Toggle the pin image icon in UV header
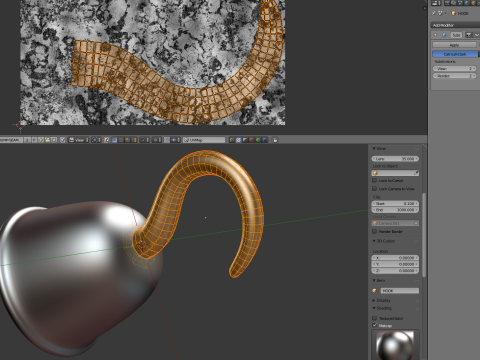This screenshot has height=360, width=480. [x=62, y=140]
